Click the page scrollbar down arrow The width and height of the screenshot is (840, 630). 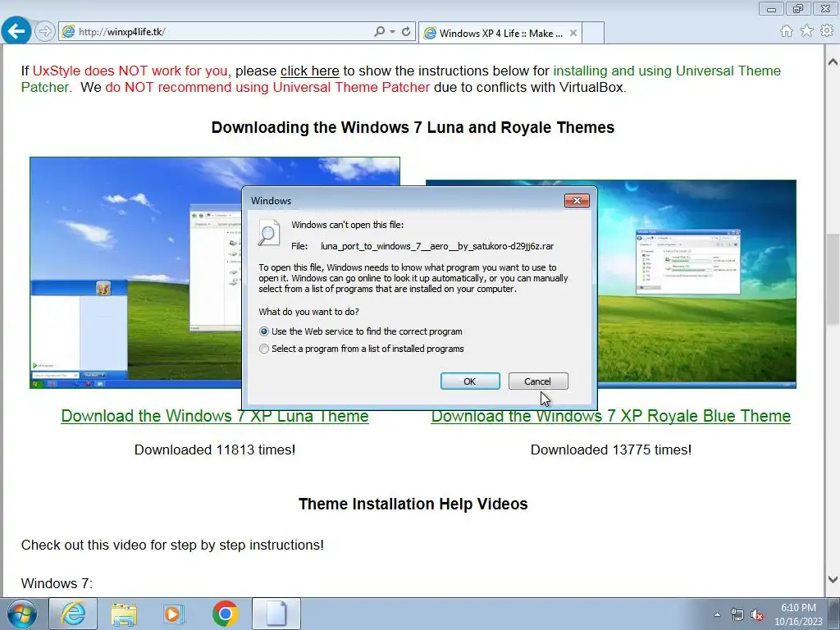(x=833, y=579)
